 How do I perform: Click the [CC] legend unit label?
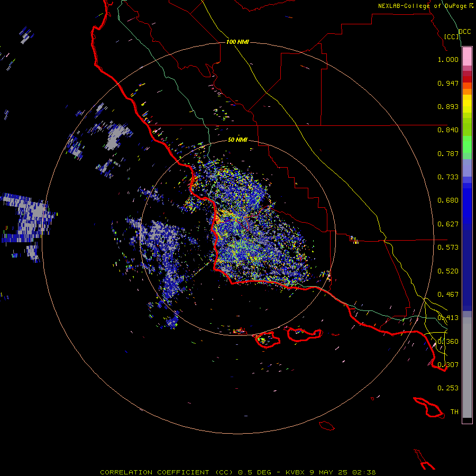pyautogui.click(x=452, y=36)
